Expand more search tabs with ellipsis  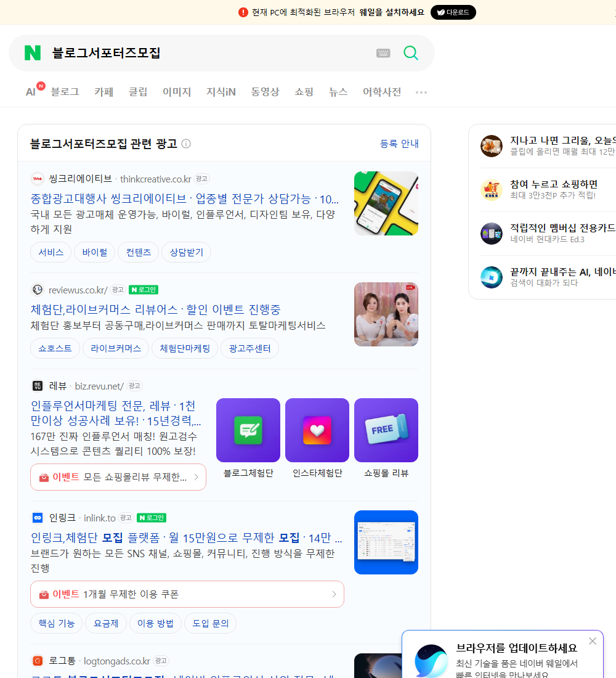pos(421,92)
